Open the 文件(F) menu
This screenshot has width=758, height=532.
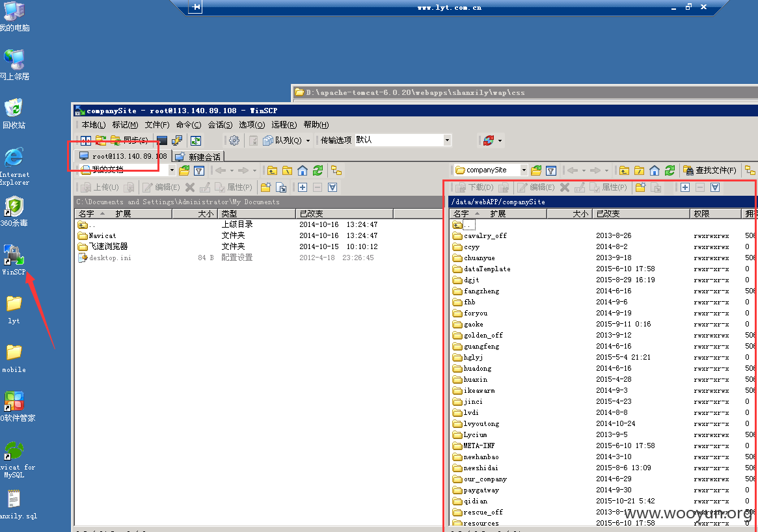(157, 125)
